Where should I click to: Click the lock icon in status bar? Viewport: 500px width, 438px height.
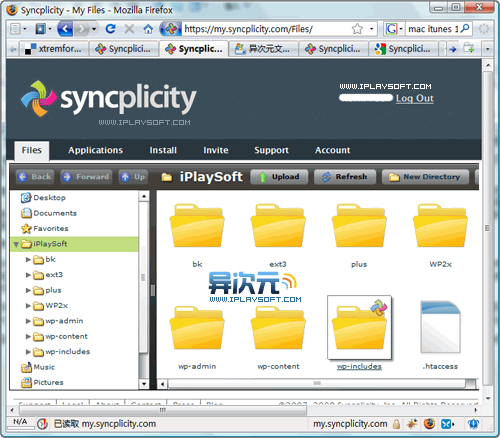(x=396, y=424)
